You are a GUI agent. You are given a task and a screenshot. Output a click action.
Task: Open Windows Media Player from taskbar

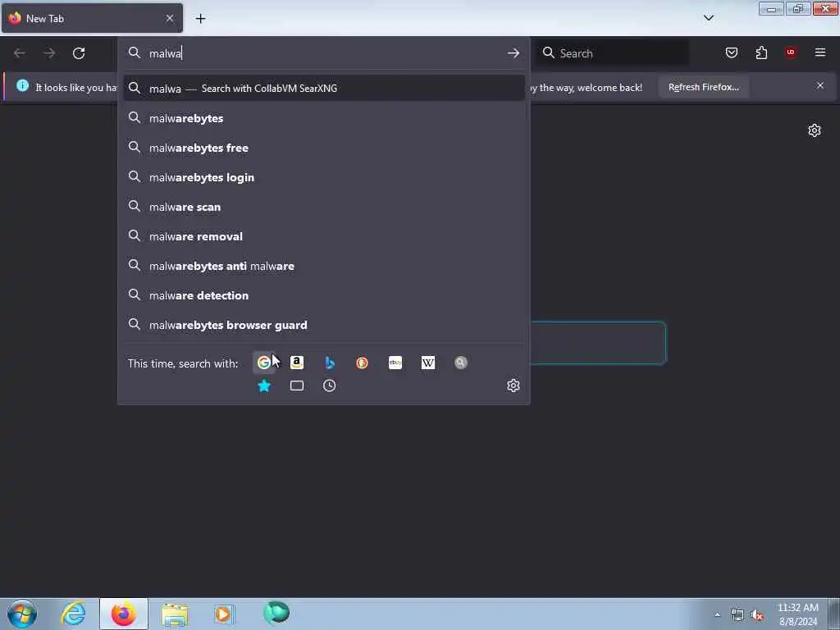coord(225,614)
